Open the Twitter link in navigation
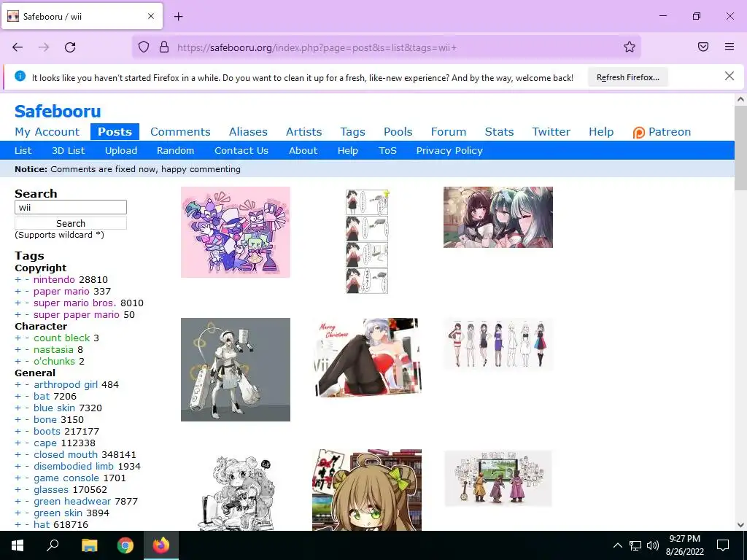Screen dimensions: 747x560 pyautogui.click(x=551, y=132)
